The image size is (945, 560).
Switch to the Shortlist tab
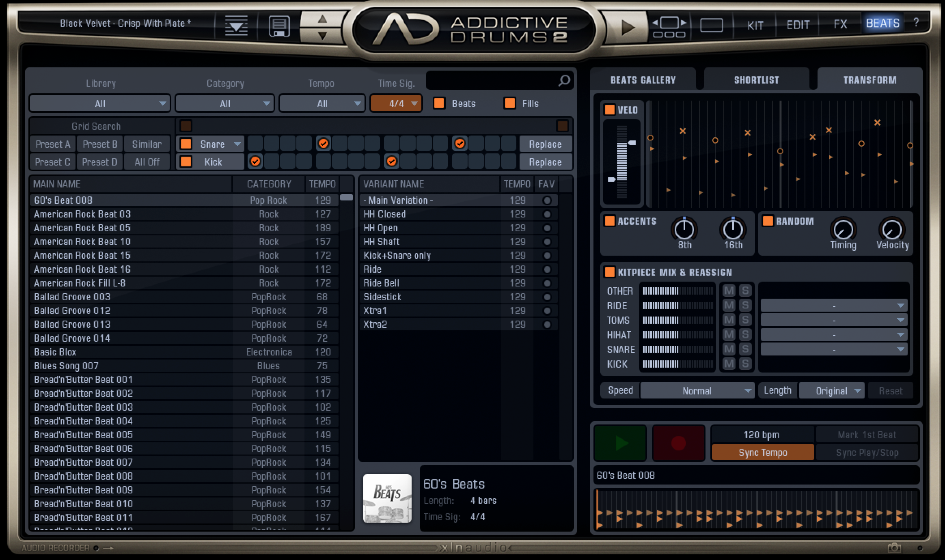[x=756, y=80]
